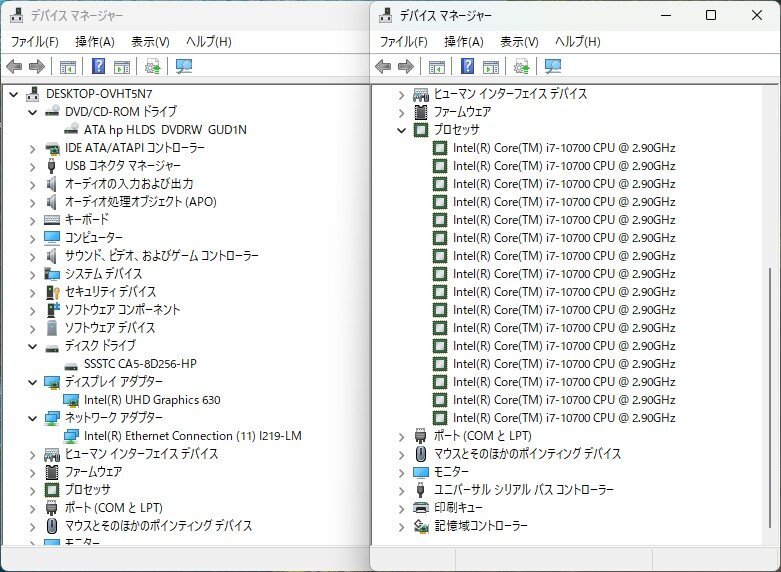This screenshot has height=572, width=781.
Task: Select the コンピューター category
Action: click(x=94, y=237)
